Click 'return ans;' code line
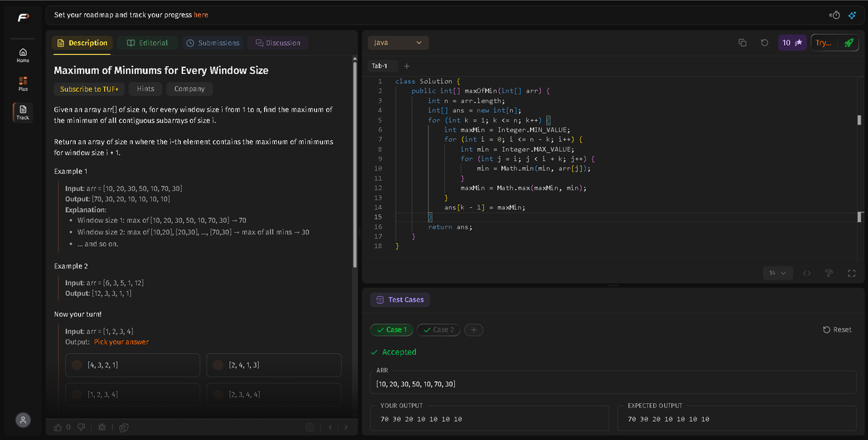 coord(450,227)
